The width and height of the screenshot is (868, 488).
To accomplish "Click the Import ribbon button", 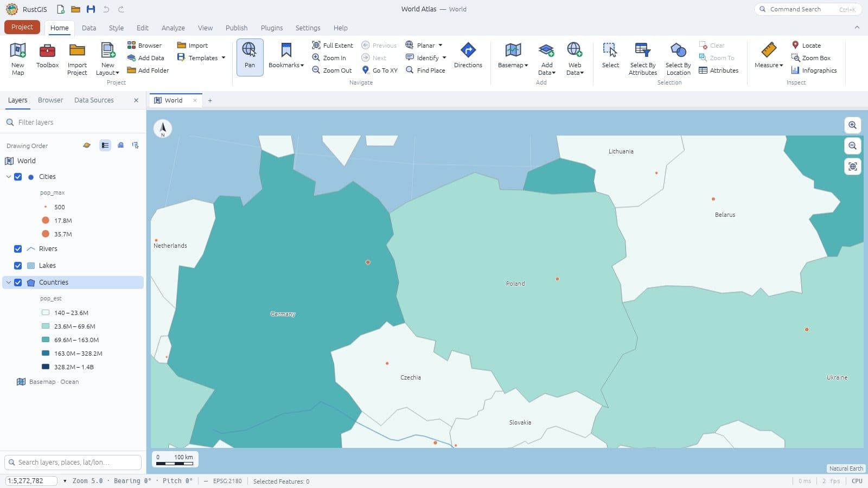I will click(x=193, y=46).
